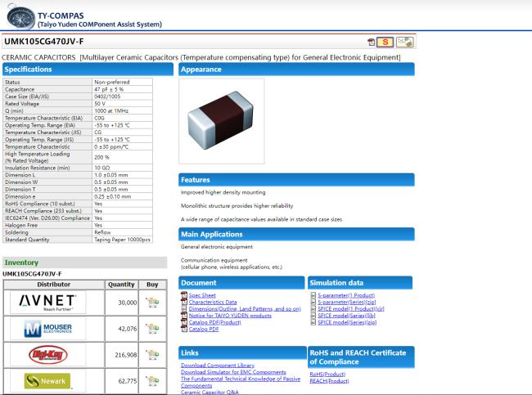Open the Catalog PDF(Product) link
The image size is (532, 395).
click(x=215, y=322)
